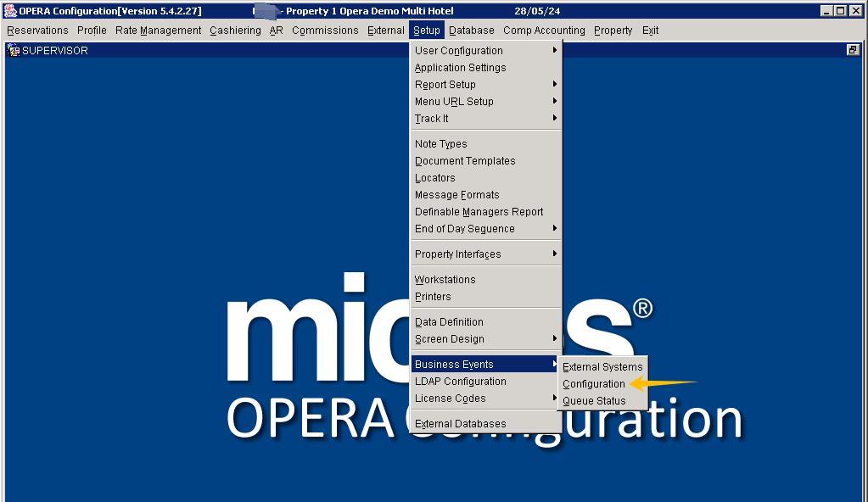Open the Commissions menu
The image size is (868, 502).
point(325,31)
